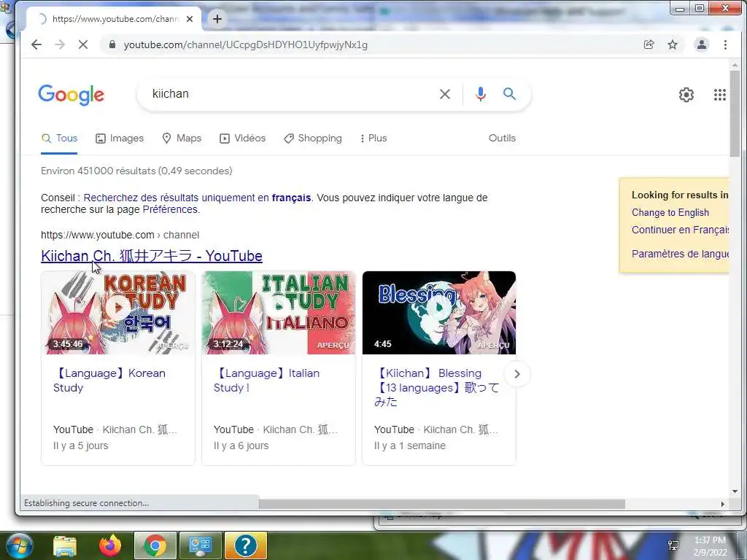Open the Google apps grid

tap(720, 95)
